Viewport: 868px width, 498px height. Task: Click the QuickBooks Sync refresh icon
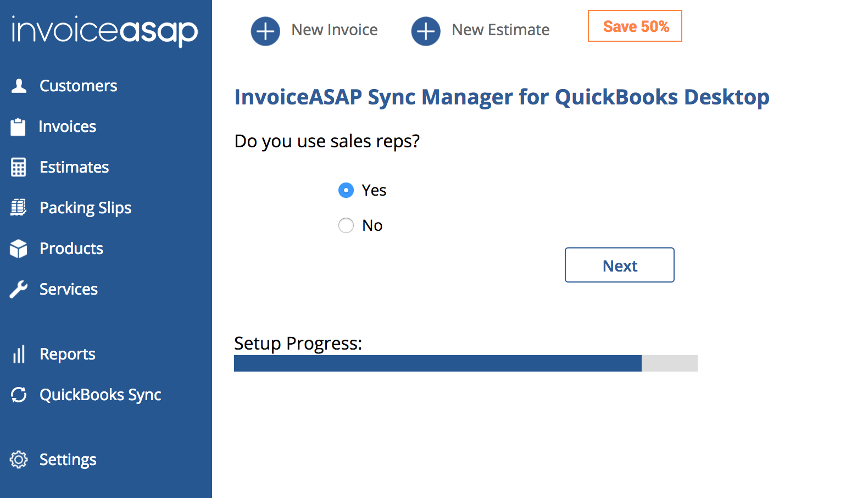click(x=19, y=395)
